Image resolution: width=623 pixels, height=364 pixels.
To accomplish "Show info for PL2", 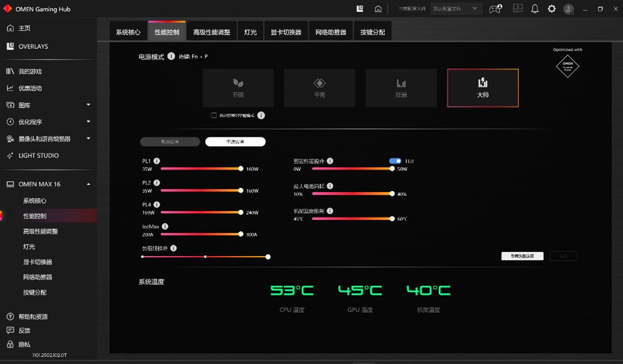I will point(156,183).
